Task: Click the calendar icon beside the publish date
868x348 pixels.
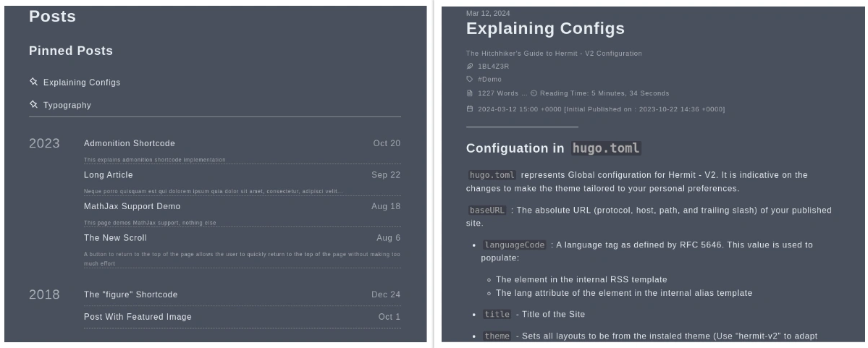Action: 470,109
